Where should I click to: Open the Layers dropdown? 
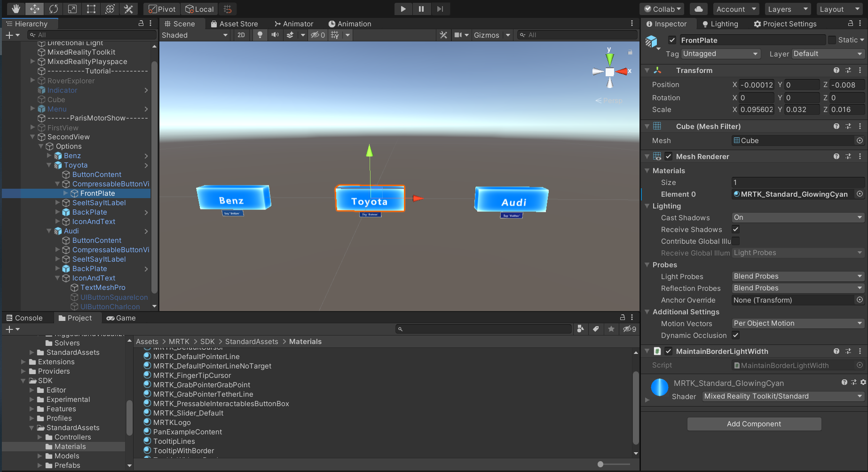coord(788,9)
